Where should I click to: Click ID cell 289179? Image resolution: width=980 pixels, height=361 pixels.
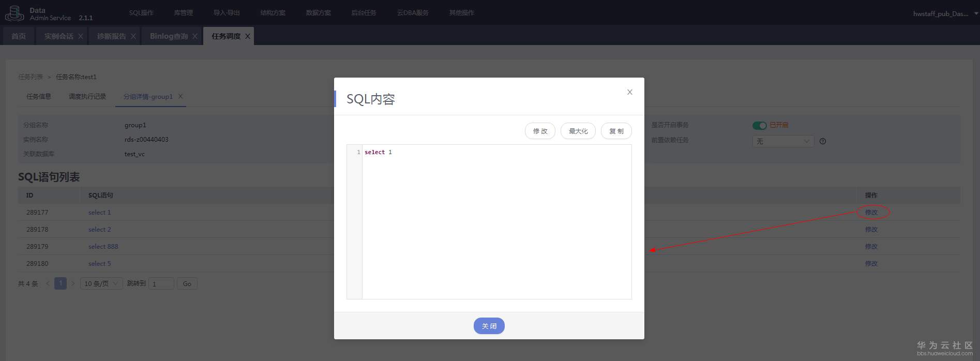37,247
